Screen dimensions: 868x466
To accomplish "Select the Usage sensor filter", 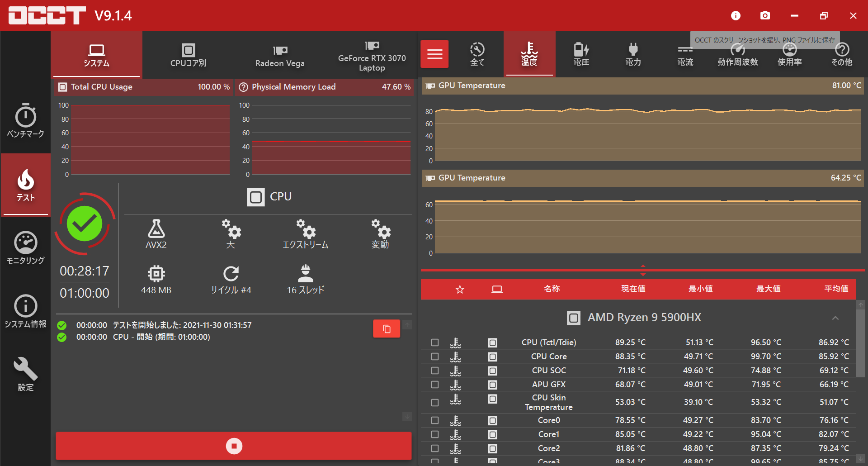I will (789, 54).
